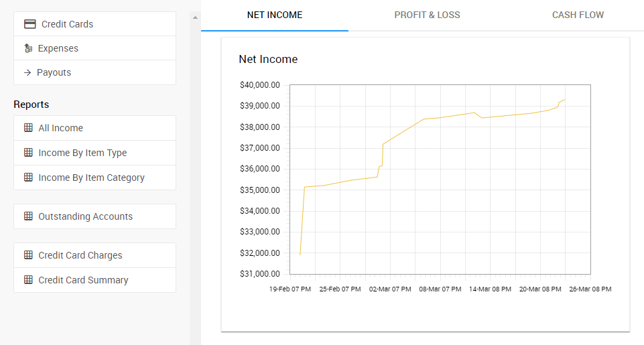Open the Credit Cards page
This screenshot has height=345, width=644.
(67, 24)
